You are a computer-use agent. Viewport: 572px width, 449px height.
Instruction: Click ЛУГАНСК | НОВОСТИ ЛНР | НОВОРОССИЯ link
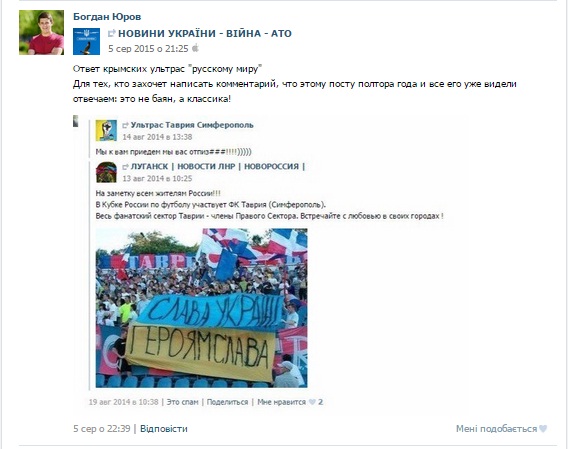[x=218, y=167]
